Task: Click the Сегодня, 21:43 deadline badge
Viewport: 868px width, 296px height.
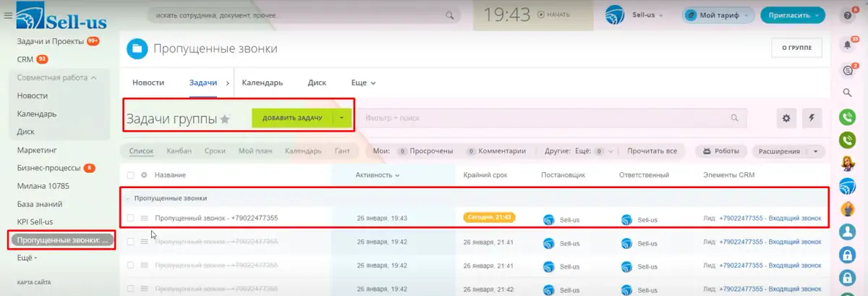Action: tap(491, 218)
